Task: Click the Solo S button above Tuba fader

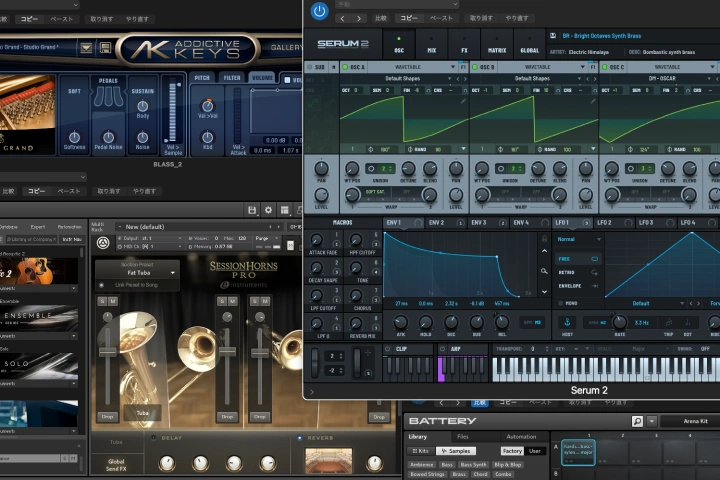Action: pyautogui.click(x=102, y=301)
